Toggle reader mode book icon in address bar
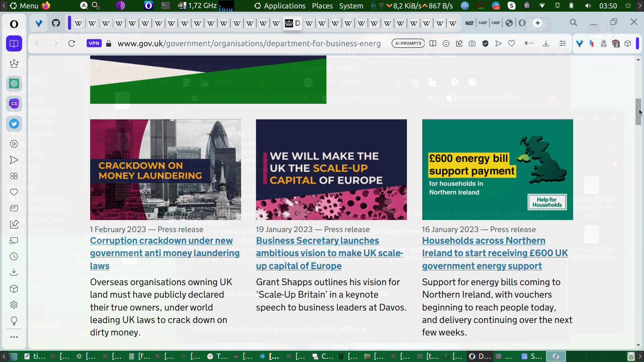The width and height of the screenshot is (644, 362). (x=433, y=43)
